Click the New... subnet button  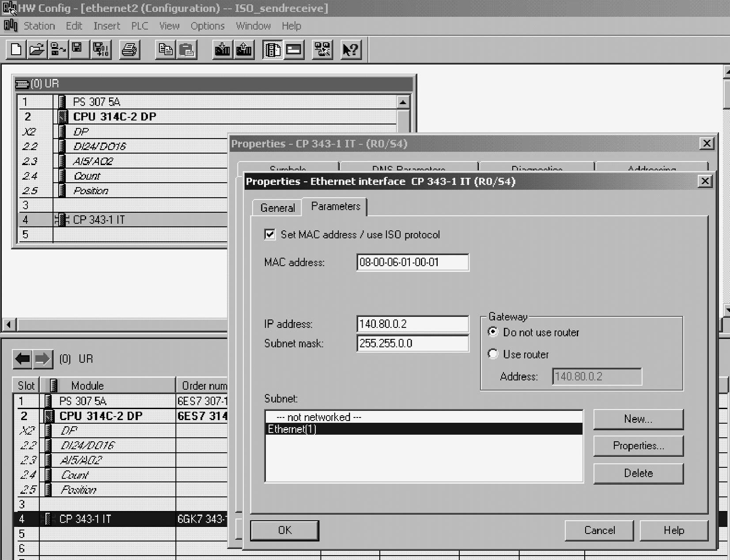pyautogui.click(x=638, y=419)
